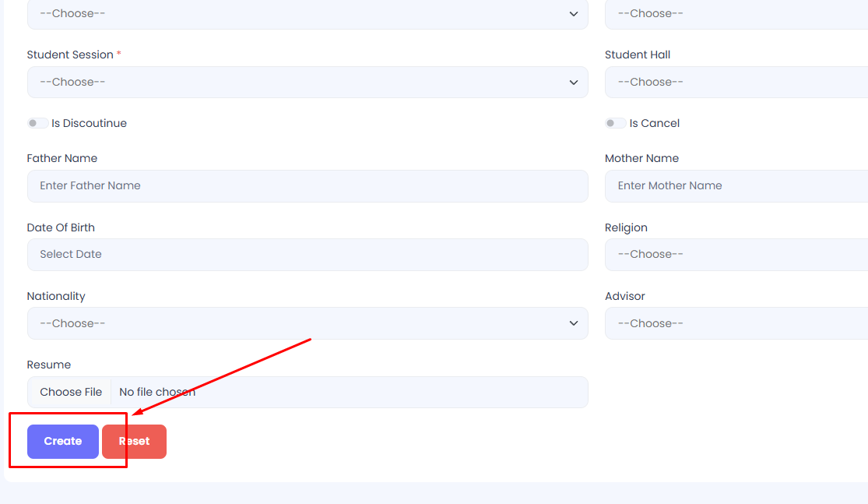The height and width of the screenshot is (504, 868).
Task: Open the Date Of Birth date picker field
Action: (307, 255)
